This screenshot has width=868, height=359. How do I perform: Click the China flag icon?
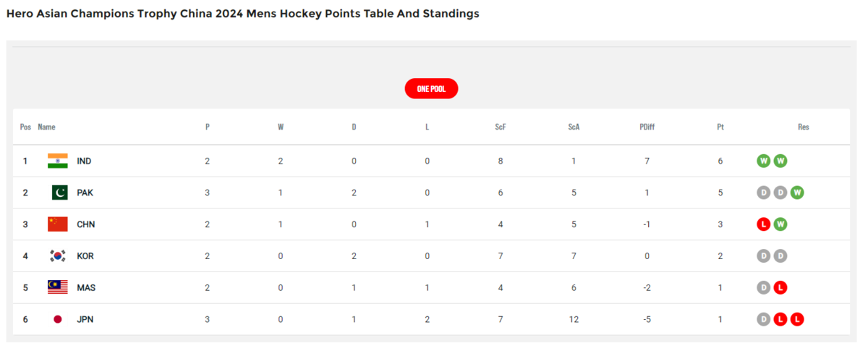click(58, 224)
